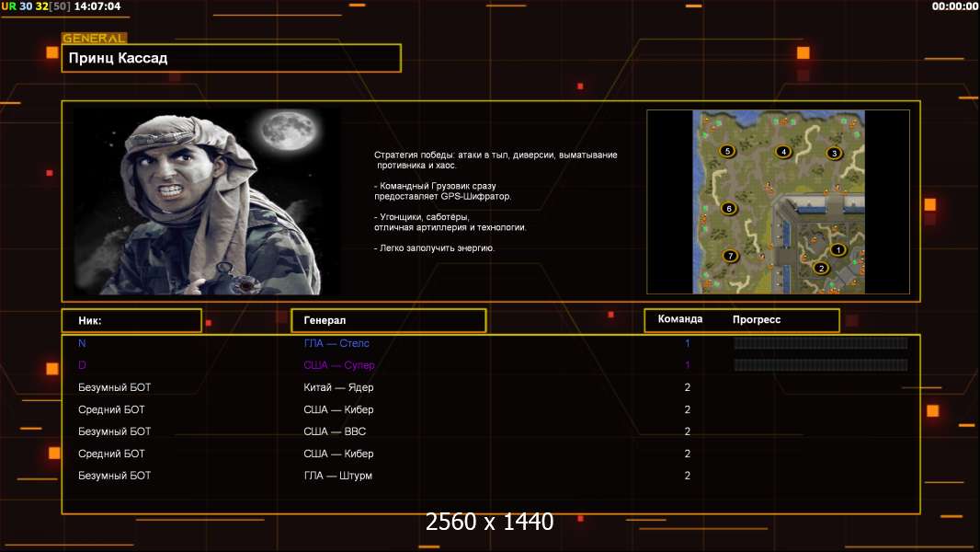
Task: Click the 'Прогресс' column header
Action: point(757,320)
